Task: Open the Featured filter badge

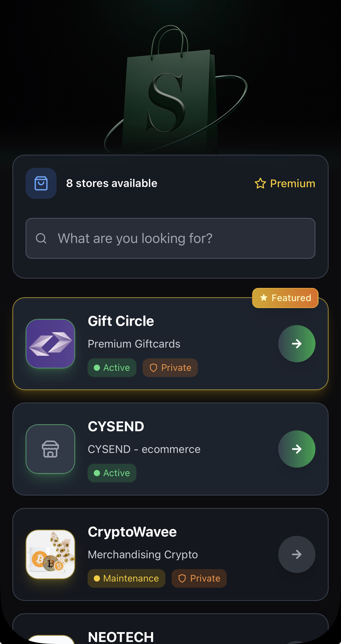Action: 285,298
